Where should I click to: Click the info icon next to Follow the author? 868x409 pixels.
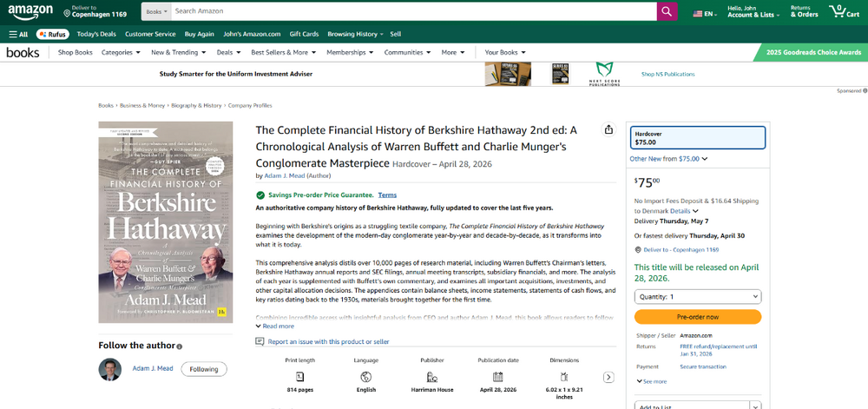click(180, 346)
